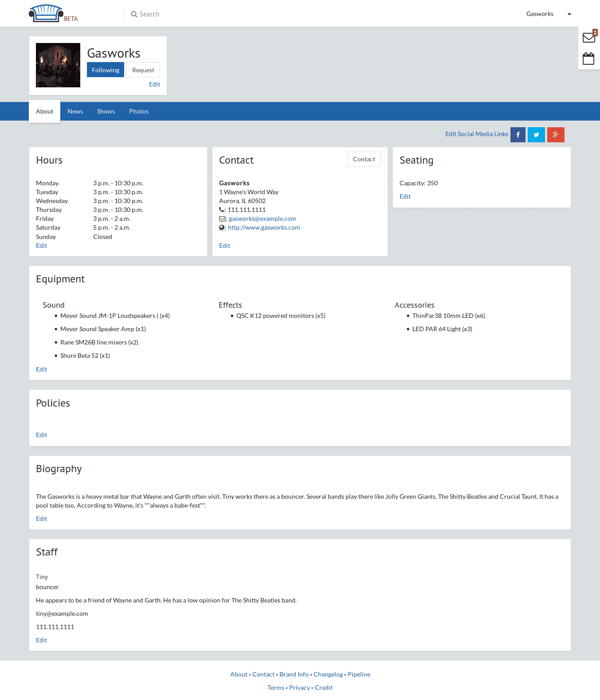Open the messages envelope icon
The height and width of the screenshot is (700, 600).
589,37
